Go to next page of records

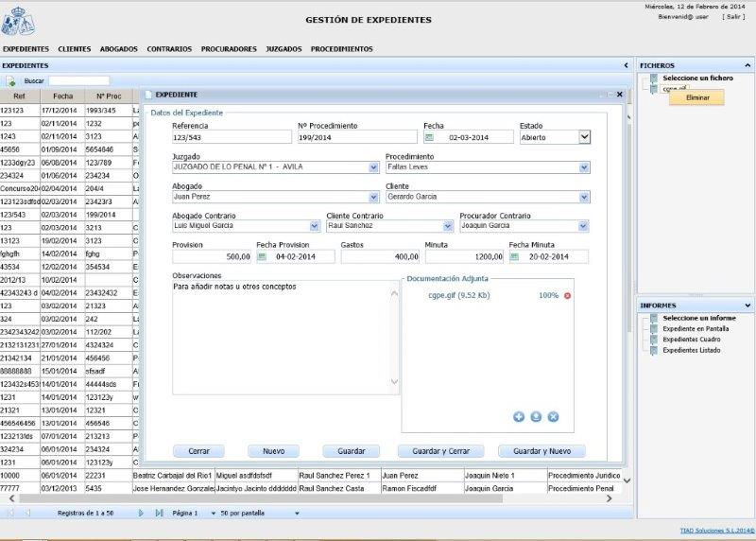tap(141, 513)
